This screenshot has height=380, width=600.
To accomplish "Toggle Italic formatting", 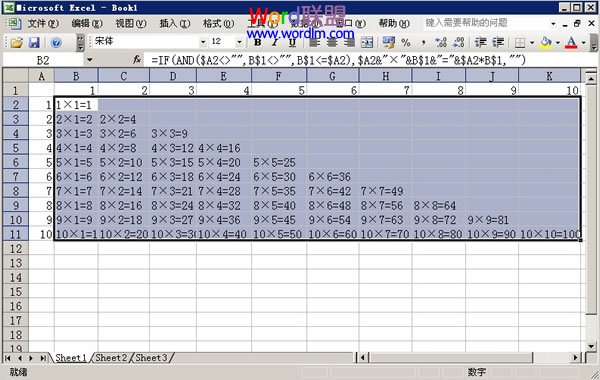I will pos(275,42).
